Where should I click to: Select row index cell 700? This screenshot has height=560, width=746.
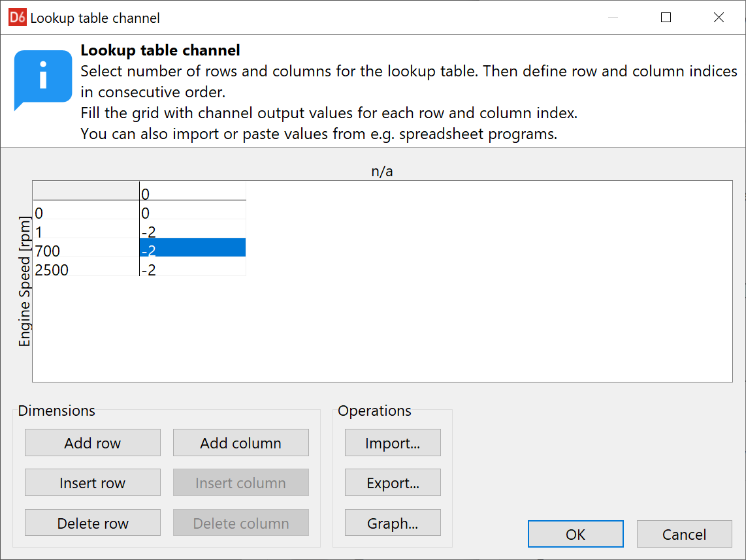86,247
